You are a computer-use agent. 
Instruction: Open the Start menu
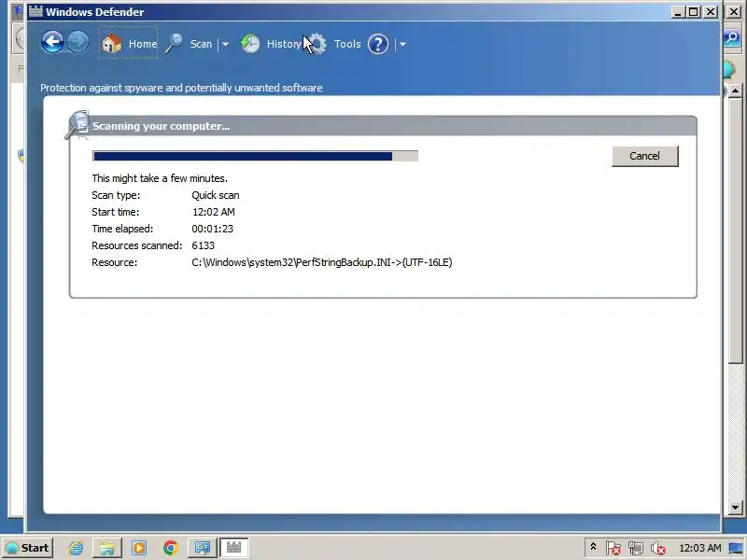point(28,548)
